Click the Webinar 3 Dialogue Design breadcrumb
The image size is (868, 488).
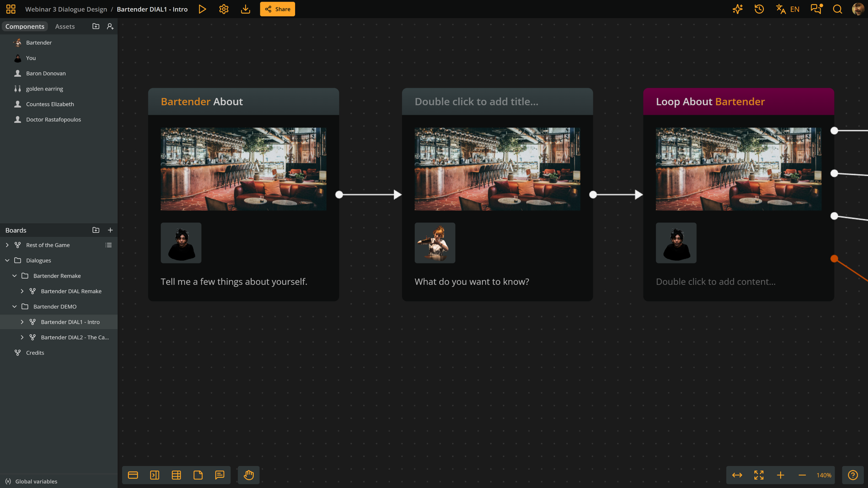66,9
